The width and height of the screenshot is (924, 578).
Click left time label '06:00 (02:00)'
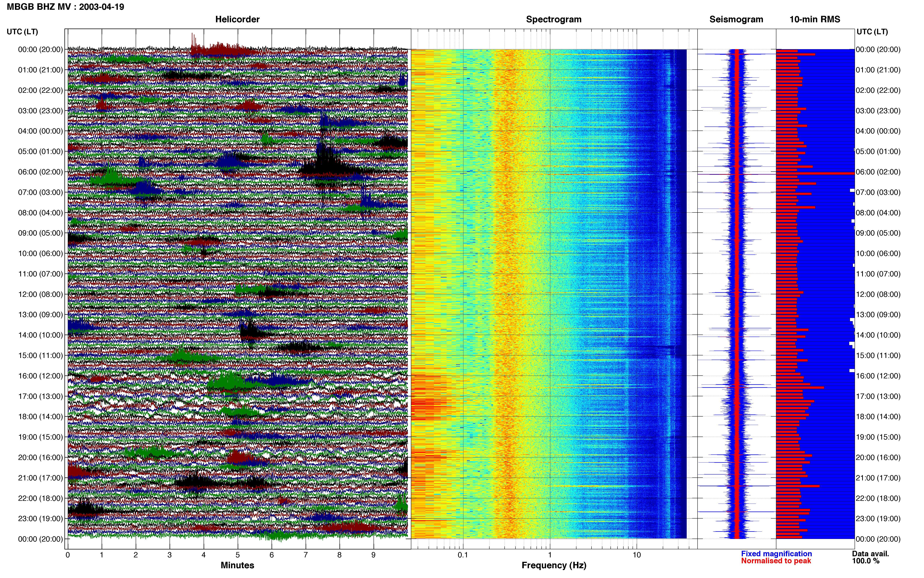click(41, 172)
